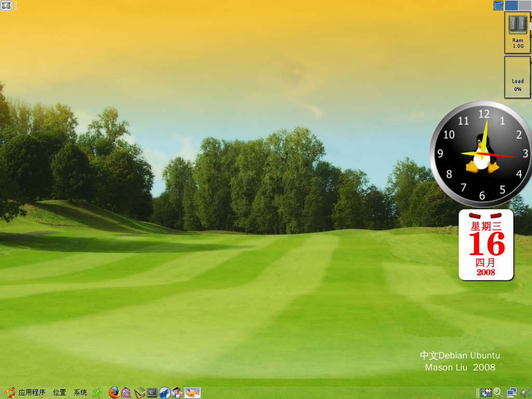Open the terminal launcher
This screenshot has height=399, width=532.
[152, 393]
